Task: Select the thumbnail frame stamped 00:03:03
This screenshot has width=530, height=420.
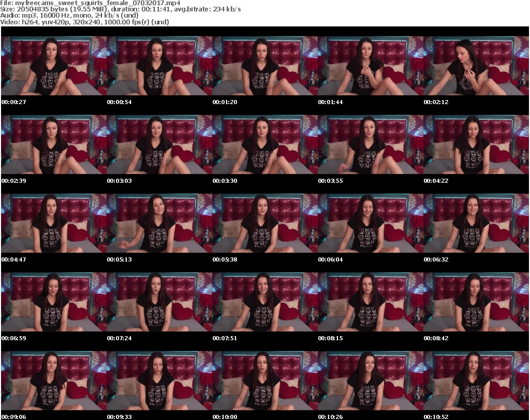Action: click(159, 144)
